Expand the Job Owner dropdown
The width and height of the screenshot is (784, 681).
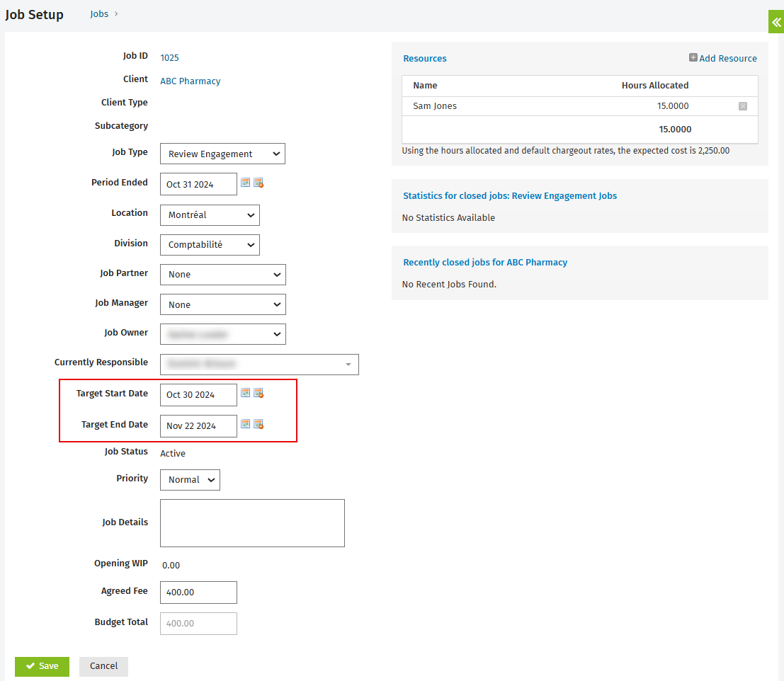(223, 334)
